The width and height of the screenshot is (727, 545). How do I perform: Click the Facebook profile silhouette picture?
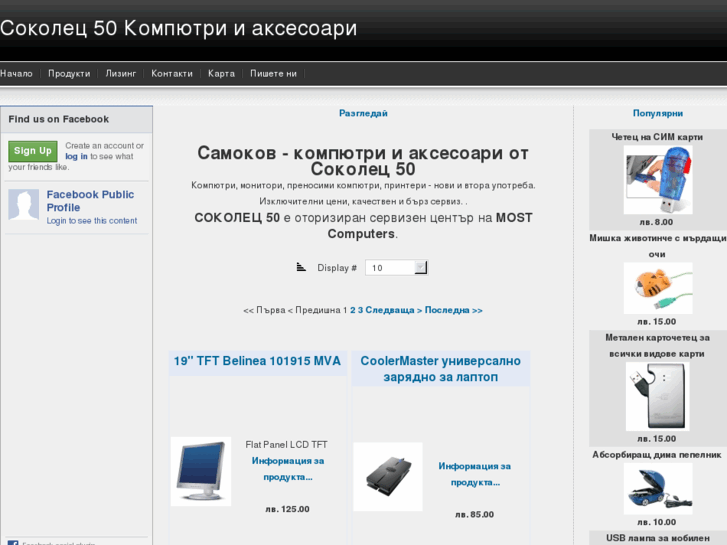[24, 204]
